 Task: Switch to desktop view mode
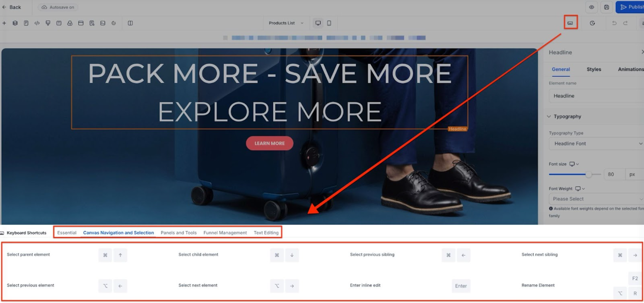pyautogui.click(x=318, y=23)
